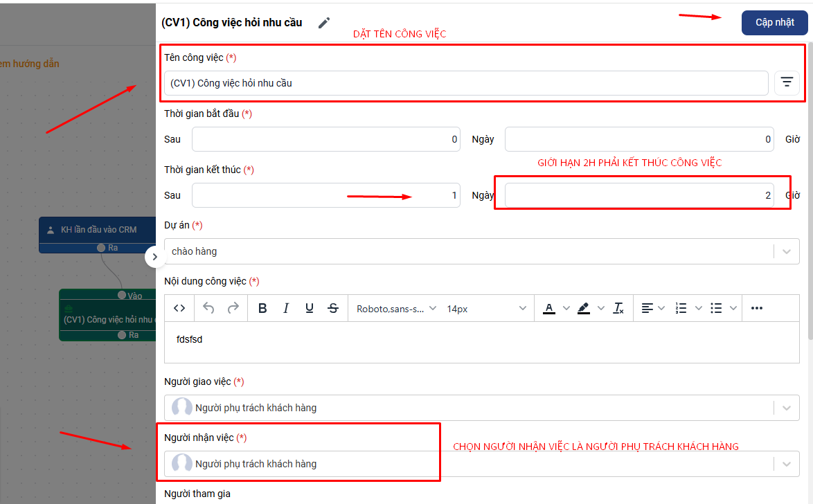Open the more options ellipsis in editor

[x=756, y=308]
